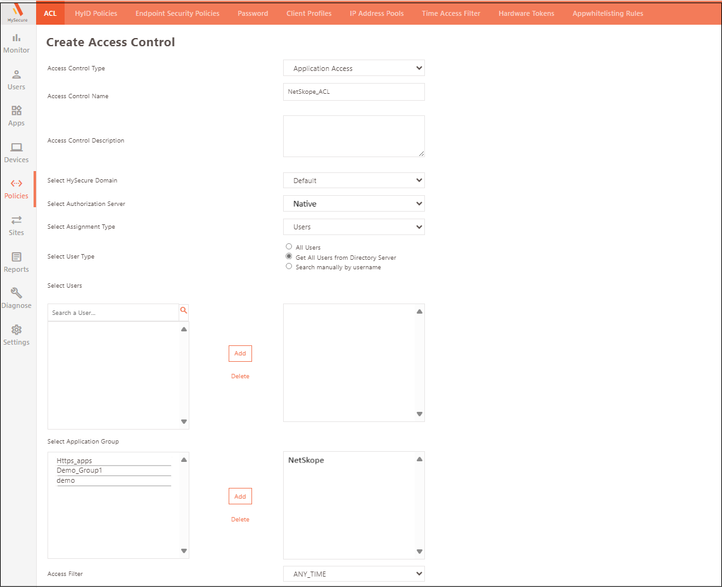Viewport: 722px width, 588px height.
Task: Open Devices from the sidebar
Action: pos(16,152)
